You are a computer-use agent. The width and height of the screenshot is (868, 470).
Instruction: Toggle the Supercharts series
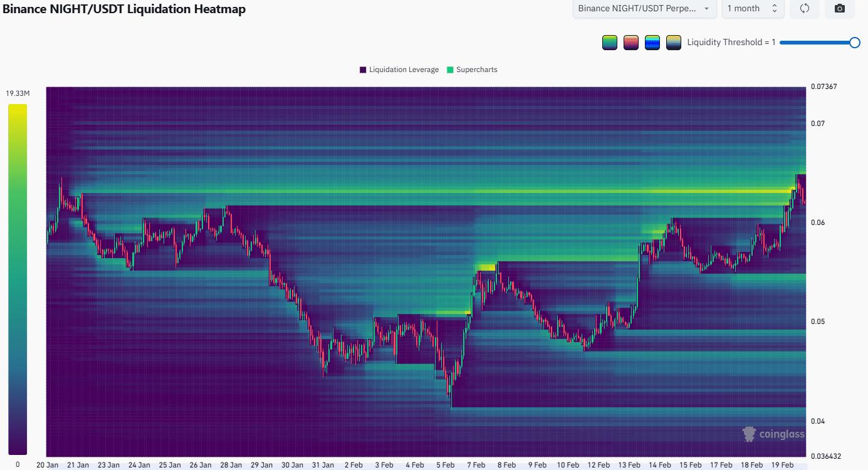472,70
